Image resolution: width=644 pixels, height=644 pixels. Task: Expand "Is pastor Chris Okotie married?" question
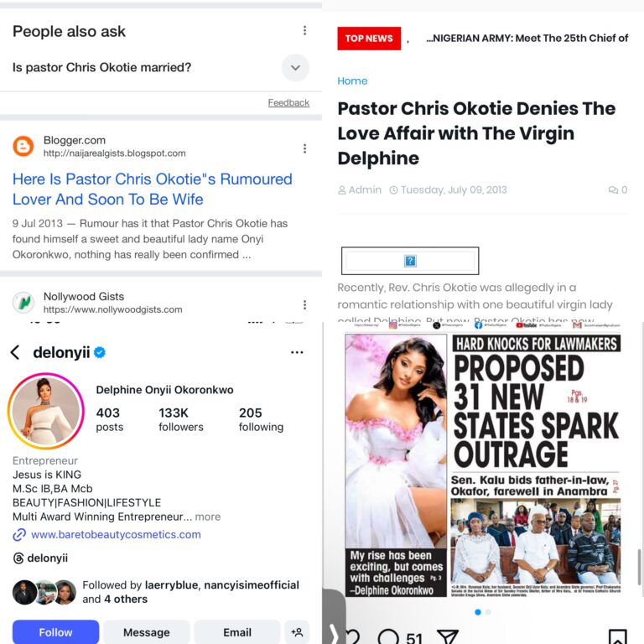click(295, 67)
